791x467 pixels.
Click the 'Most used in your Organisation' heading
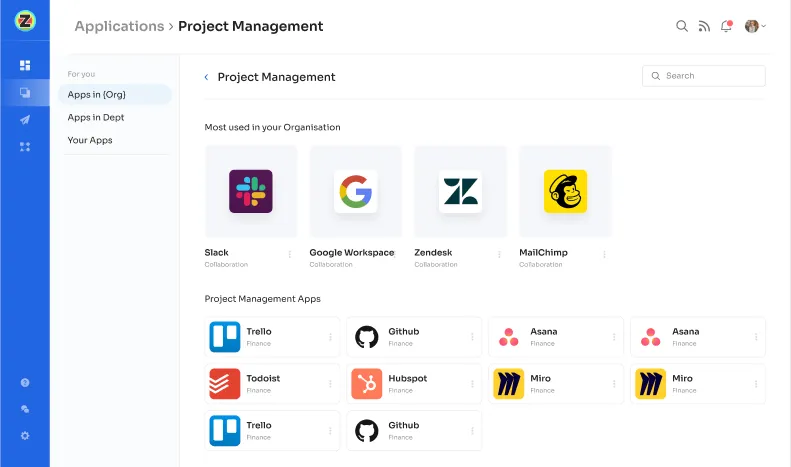[272, 127]
